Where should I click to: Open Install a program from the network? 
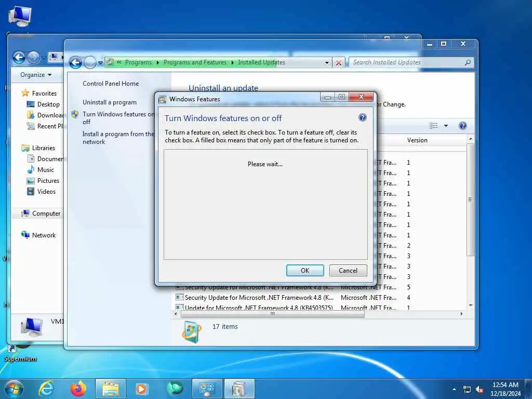118,138
